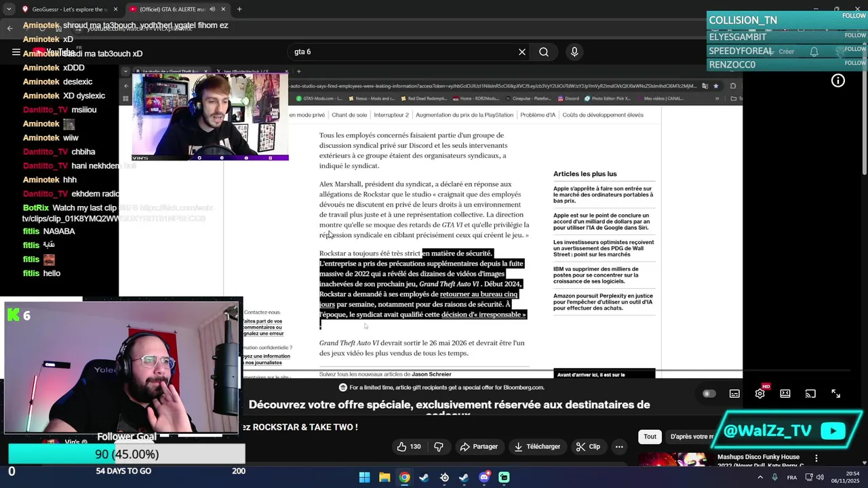Select the D'après votre recherche chip
868x488 pixels.
(x=691, y=436)
